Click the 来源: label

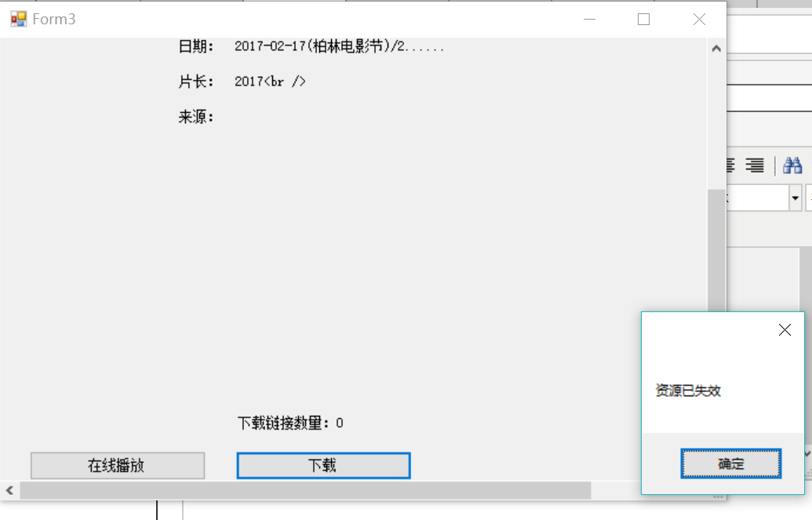pos(196,117)
